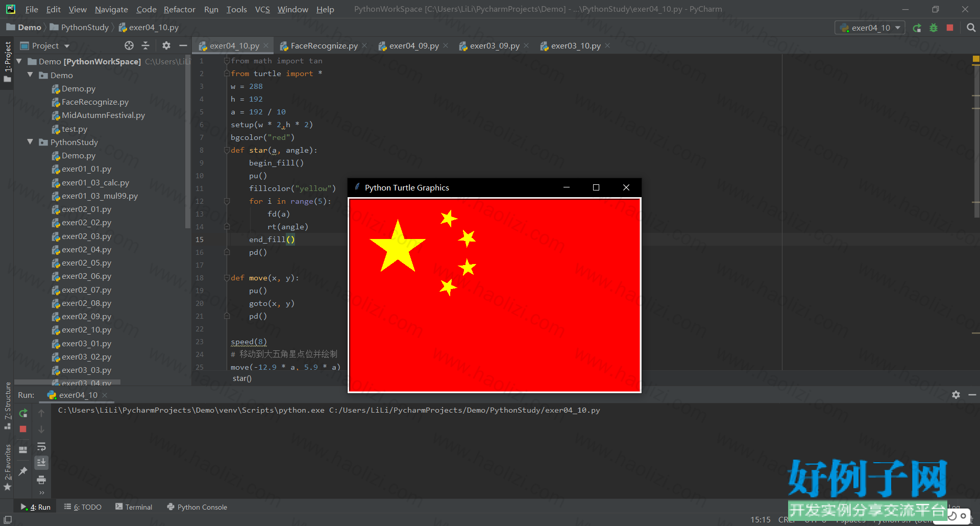980x526 pixels.
Task: Minimize the Python Turtle Graphics window
Action: click(566, 187)
